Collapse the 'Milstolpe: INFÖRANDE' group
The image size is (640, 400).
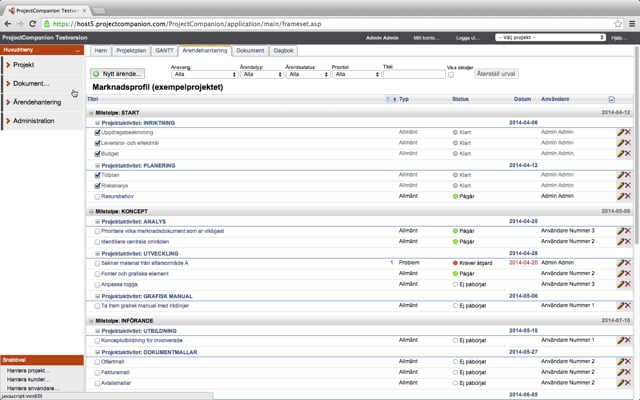click(x=91, y=321)
